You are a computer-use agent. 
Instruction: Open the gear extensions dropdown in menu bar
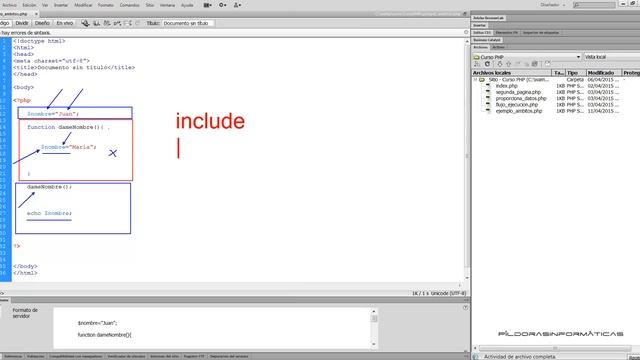222,5
